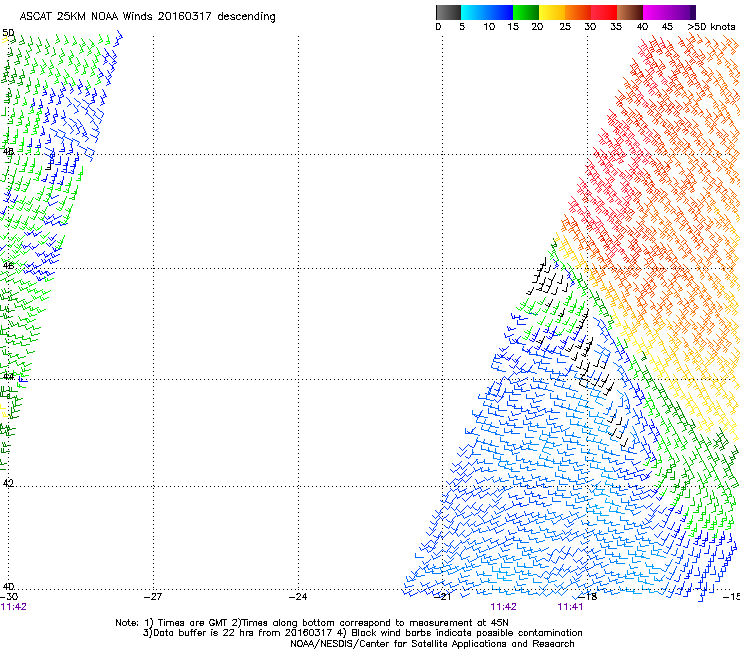Pick the brown 35-40 knots color bar segment
The height and width of the screenshot is (650, 740).
630,12
